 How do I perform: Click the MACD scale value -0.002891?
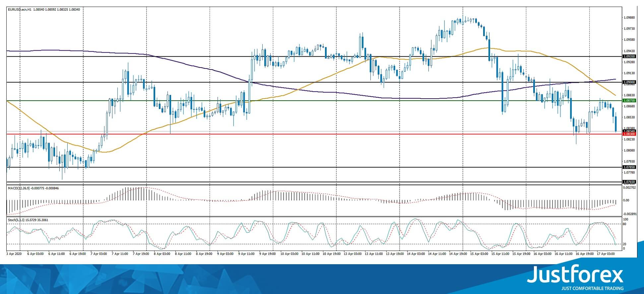[629, 214]
